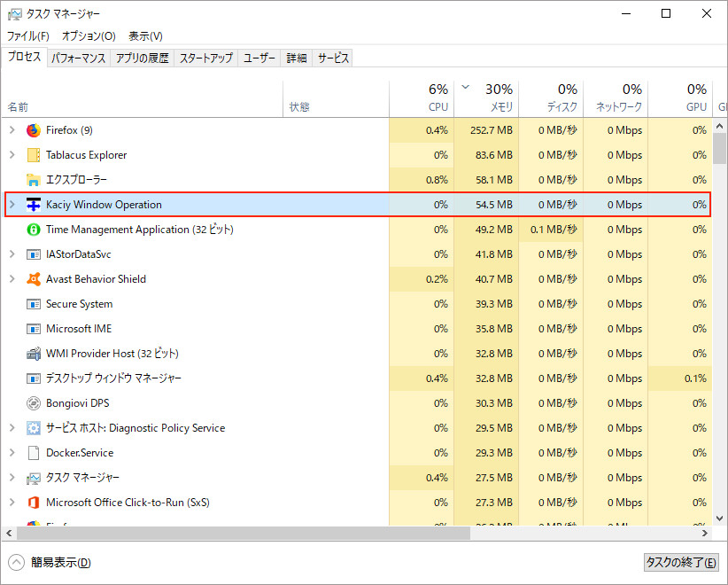Sort processes by GPU column

680,99
